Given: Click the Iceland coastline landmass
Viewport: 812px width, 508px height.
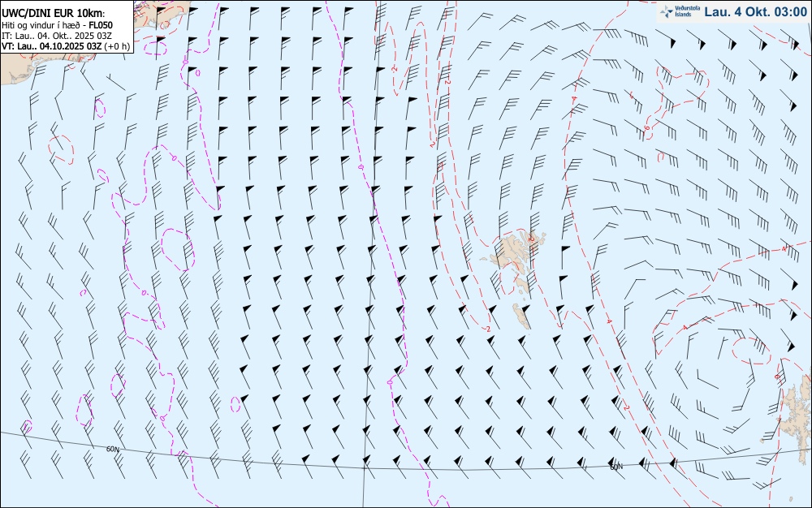Looking at the screenshot, I should pos(93,41).
